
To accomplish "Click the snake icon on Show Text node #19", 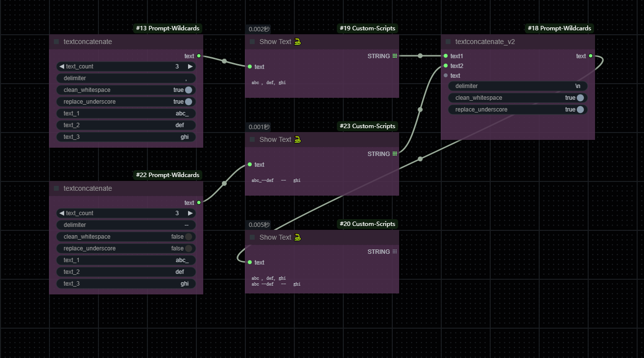I will (x=297, y=42).
